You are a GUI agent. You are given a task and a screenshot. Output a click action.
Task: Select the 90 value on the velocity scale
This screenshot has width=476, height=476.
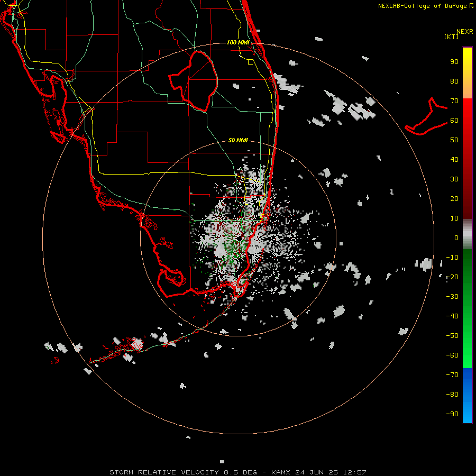(x=454, y=62)
